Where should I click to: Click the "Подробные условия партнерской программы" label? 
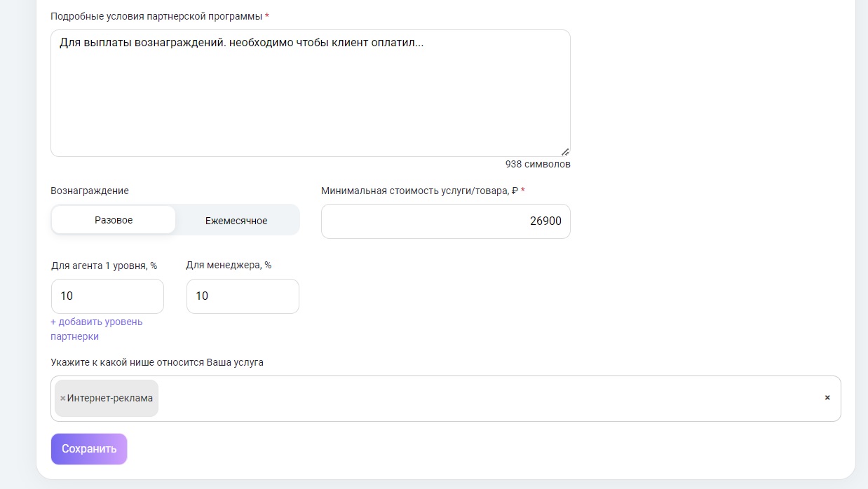coord(156,15)
